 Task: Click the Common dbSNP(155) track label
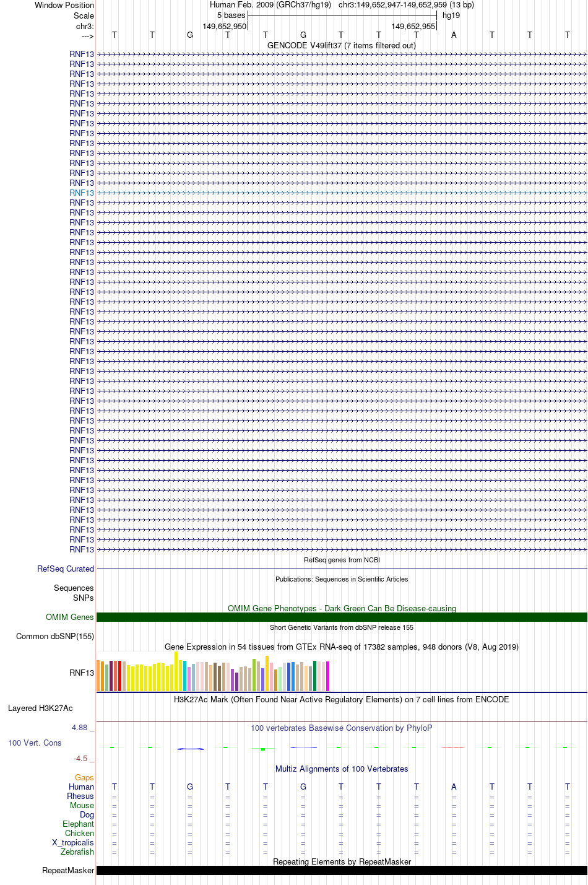point(55,636)
